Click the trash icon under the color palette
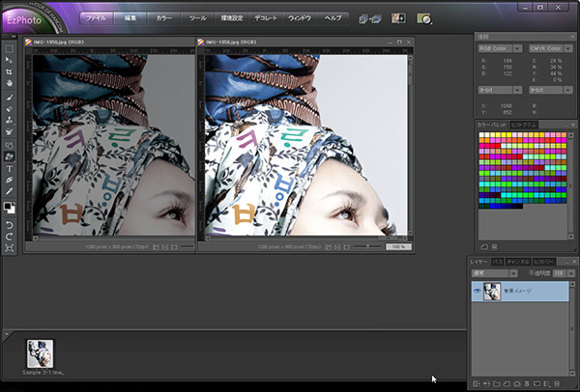This screenshot has width=580, height=392. pos(492,247)
